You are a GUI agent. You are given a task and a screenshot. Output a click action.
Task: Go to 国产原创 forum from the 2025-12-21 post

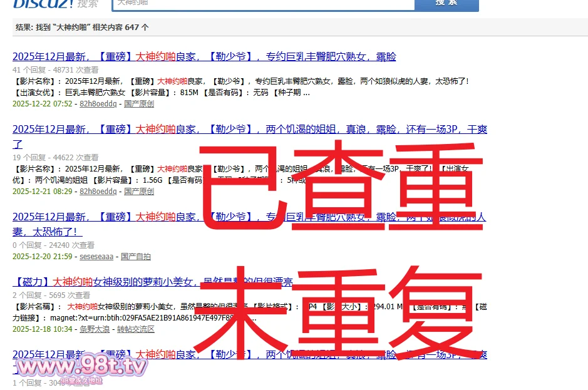[x=139, y=192]
